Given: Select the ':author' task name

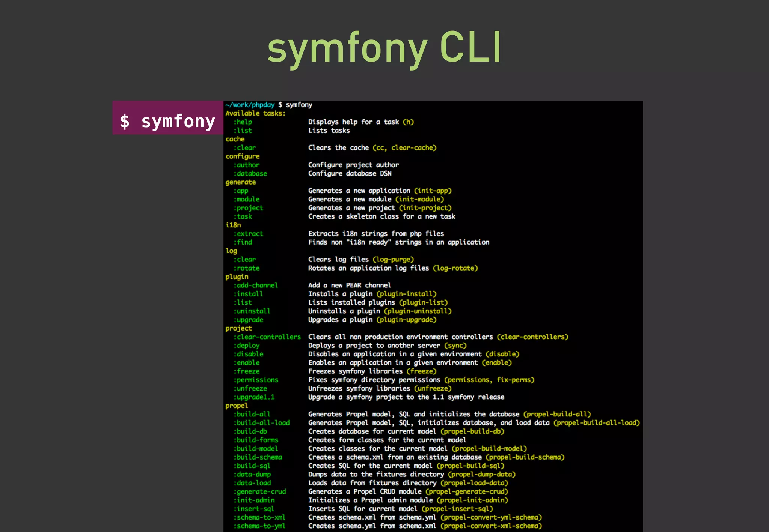Looking at the screenshot, I should (246, 165).
